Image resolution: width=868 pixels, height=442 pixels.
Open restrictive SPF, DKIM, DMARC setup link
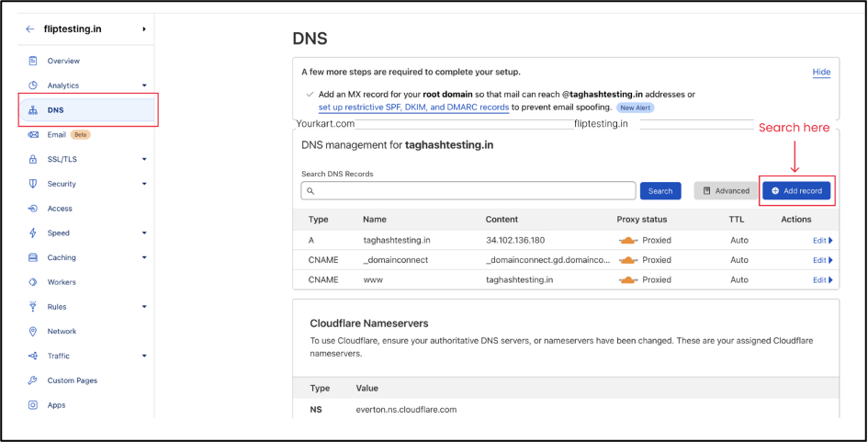(413, 107)
